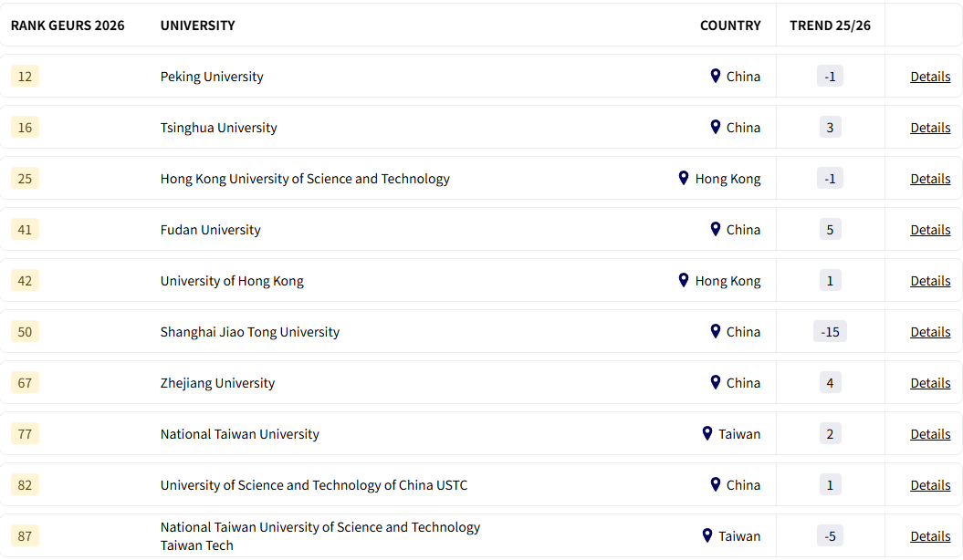This screenshot has width=963, height=560.
Task: Open Details for Tsinghua University
Action: click(930, 127)
